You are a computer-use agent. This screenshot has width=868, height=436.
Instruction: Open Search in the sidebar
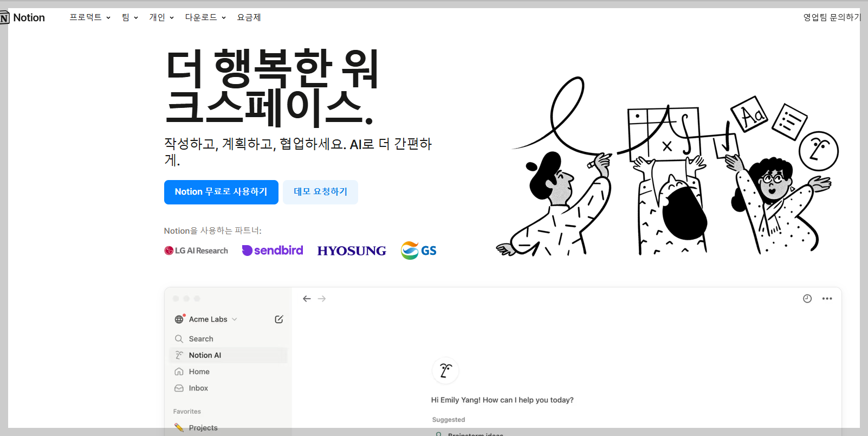[x=228, y=339]
